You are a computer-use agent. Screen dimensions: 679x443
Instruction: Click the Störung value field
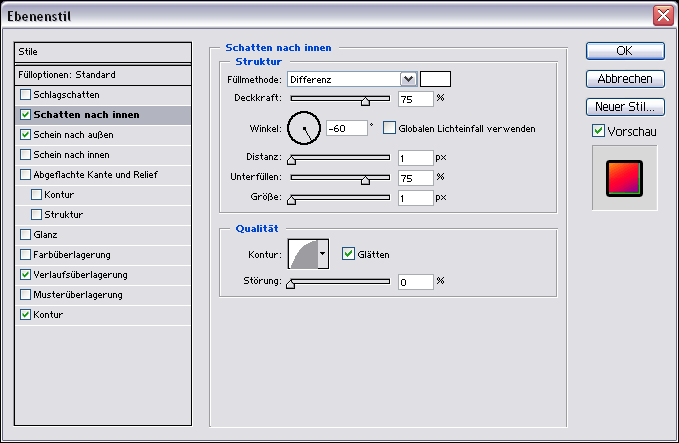coord(415,282)
